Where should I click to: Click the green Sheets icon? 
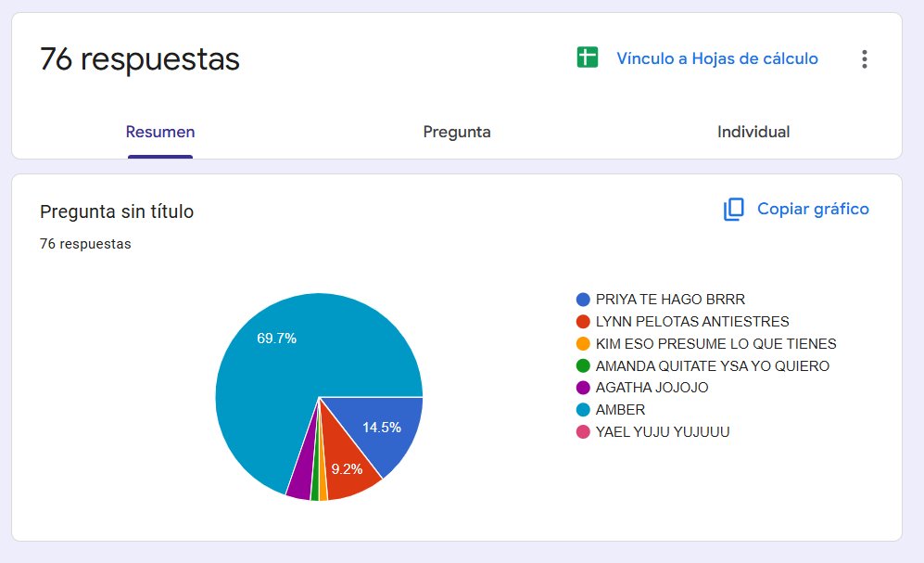[x=587, y=58]
